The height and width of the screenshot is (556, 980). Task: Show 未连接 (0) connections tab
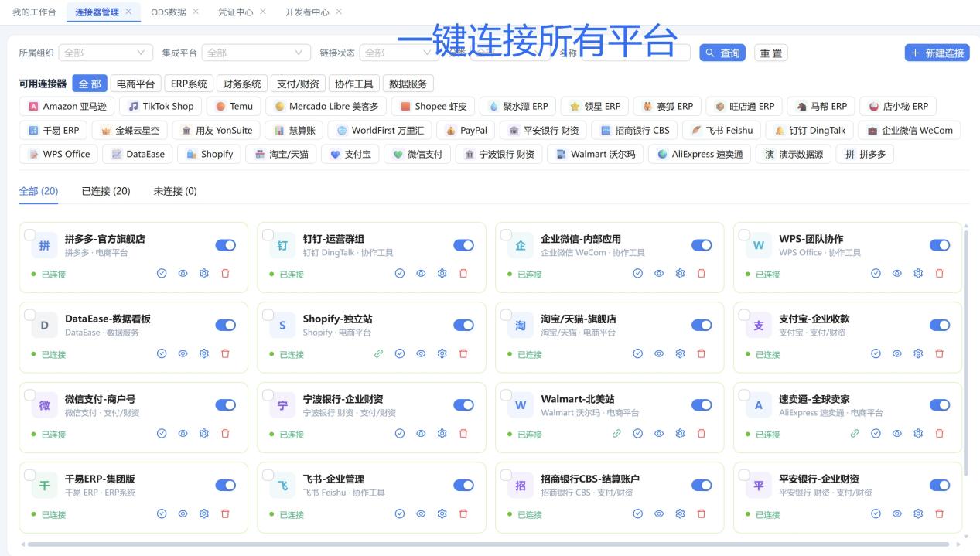pyautogui.click(x=176, y=191)
